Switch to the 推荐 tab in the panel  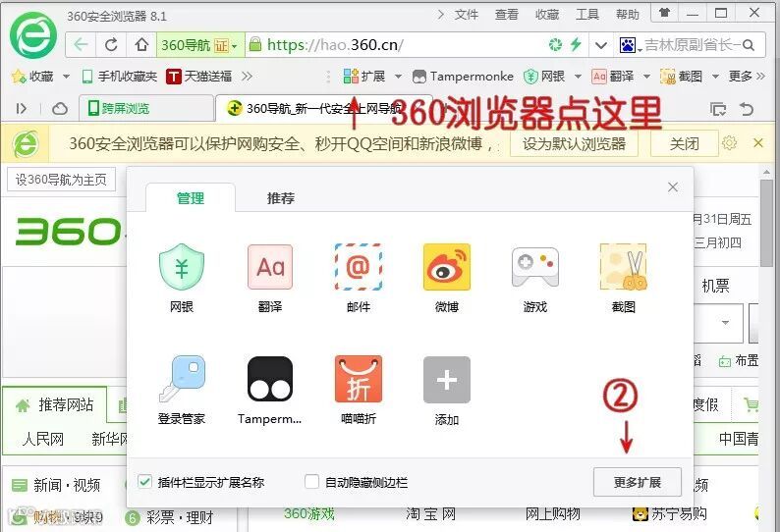click(x=281, y=198)
